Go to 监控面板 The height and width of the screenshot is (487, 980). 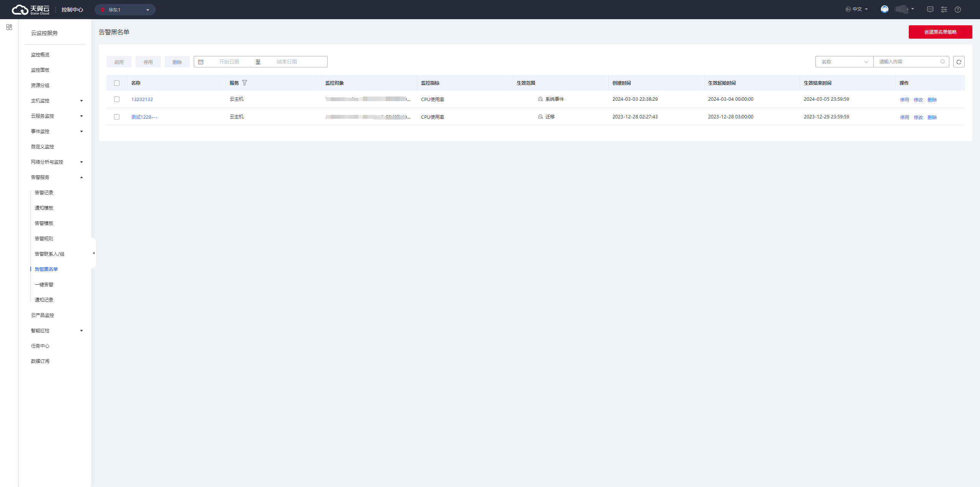[40, 70]
